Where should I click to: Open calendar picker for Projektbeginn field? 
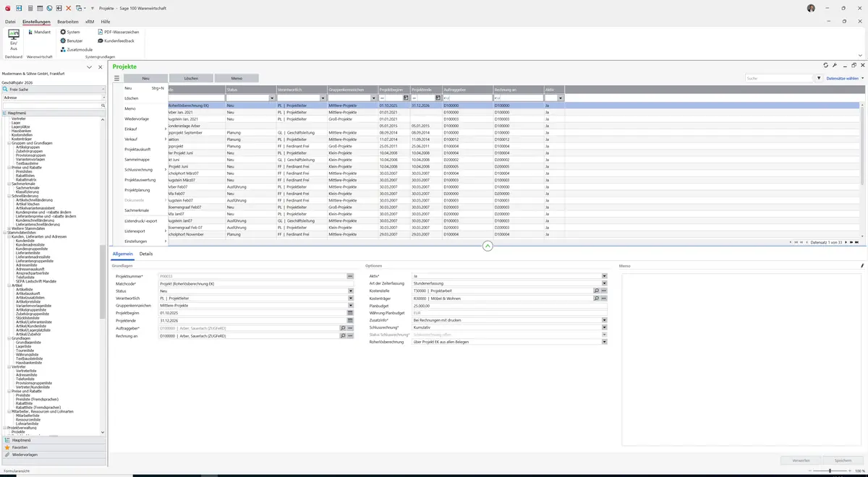tap(350, 313)
